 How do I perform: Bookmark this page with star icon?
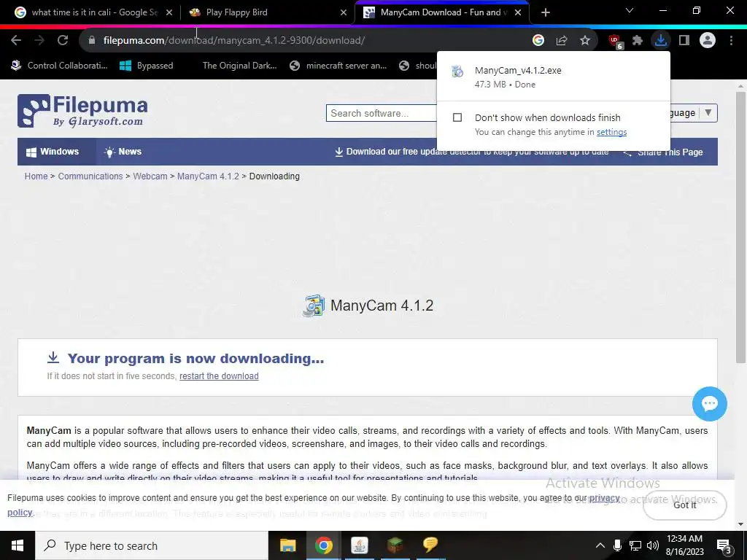[585, 41]
